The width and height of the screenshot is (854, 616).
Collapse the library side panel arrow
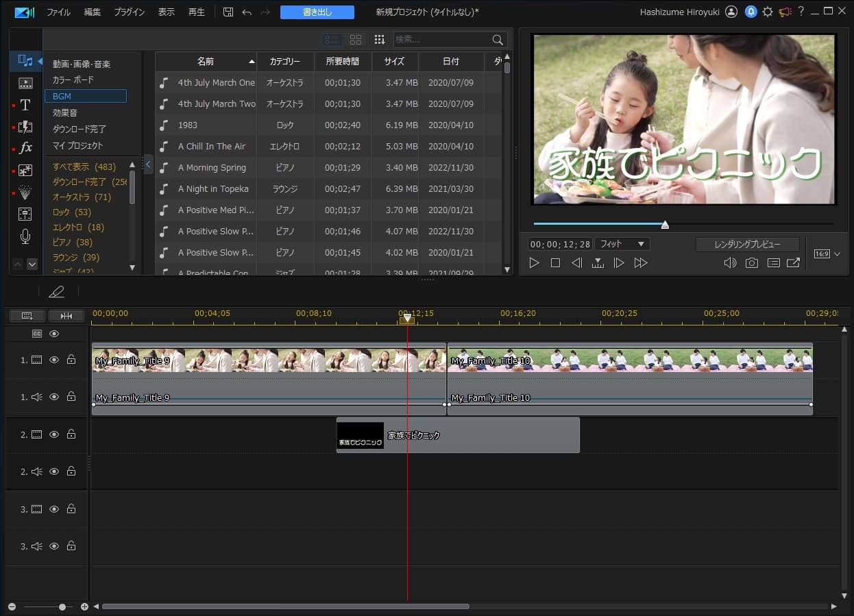pos(148,164)
